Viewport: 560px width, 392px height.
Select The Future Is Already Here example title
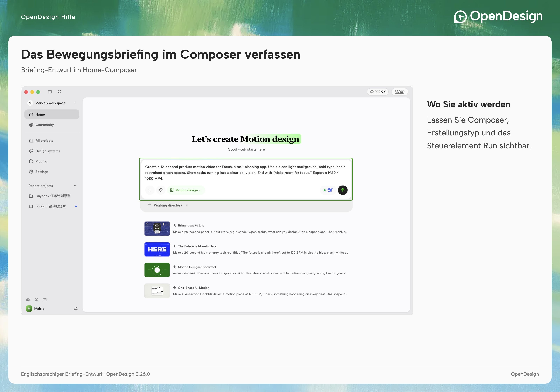197,246
